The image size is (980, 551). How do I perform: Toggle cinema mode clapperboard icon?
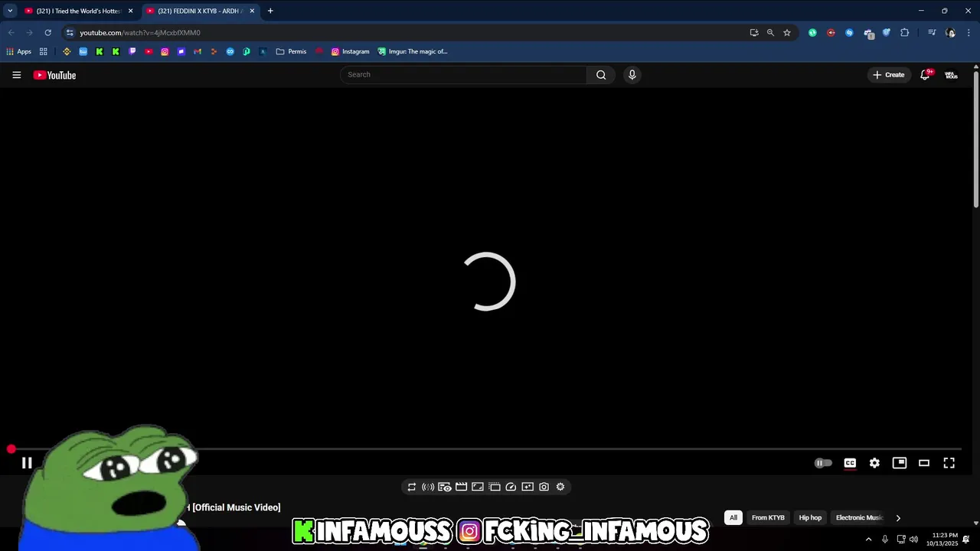pos(461,487)
